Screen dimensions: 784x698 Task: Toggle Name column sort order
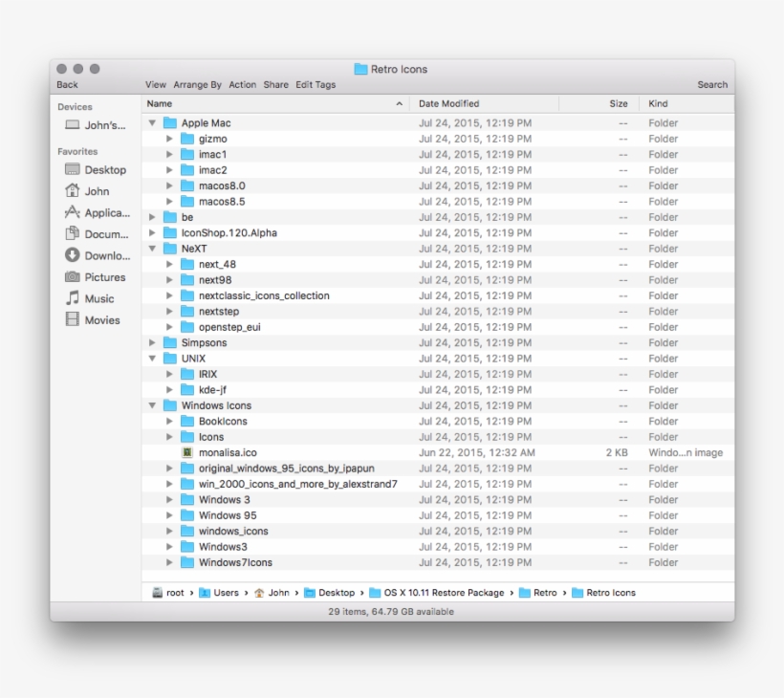coord(159,103)
